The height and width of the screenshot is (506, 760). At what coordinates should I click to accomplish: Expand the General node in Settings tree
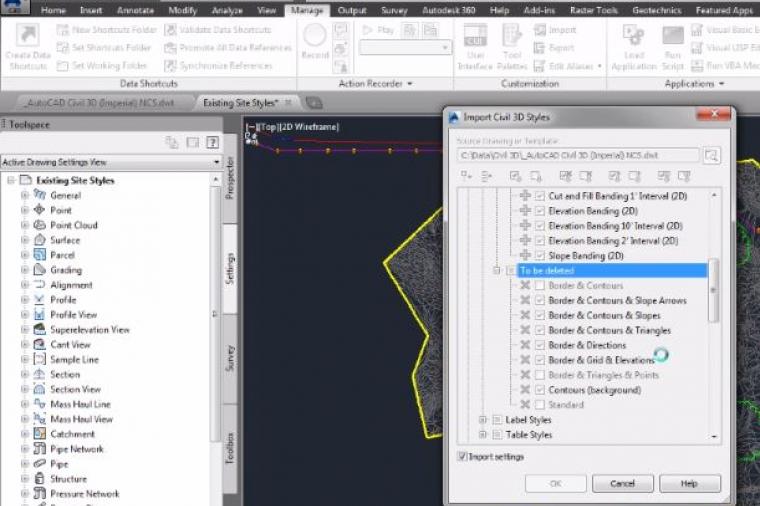click(x=25, y=195)
